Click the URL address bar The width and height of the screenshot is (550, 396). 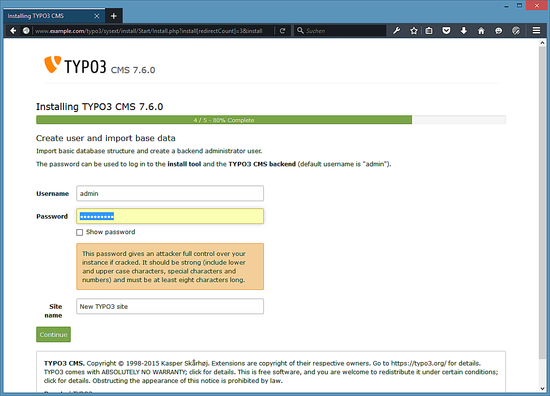tap(153, 31)
